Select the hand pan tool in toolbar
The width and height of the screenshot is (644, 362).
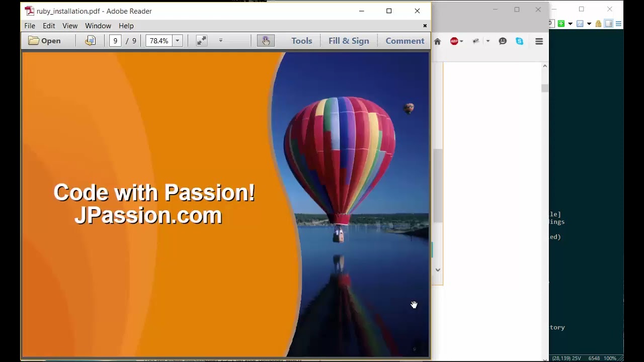click(266, 41)
